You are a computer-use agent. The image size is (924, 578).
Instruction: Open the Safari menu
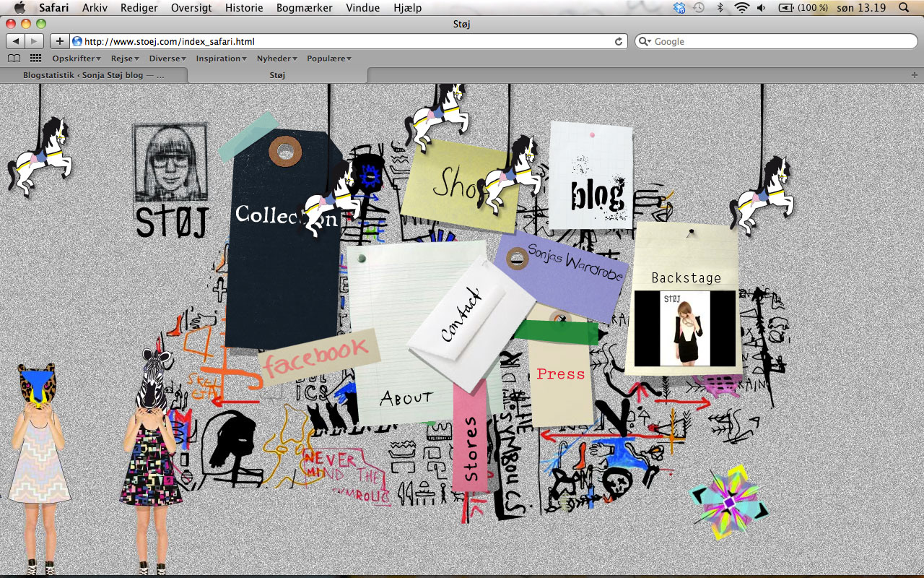(x=53, y=8)
